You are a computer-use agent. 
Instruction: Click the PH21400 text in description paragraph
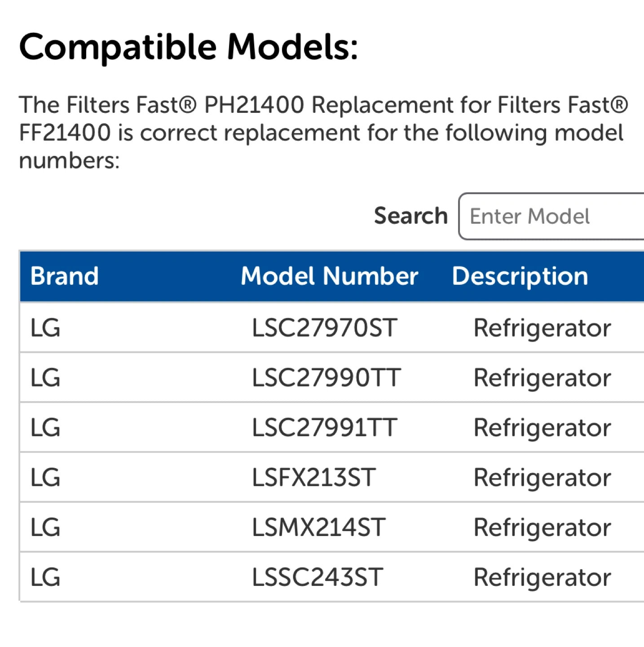click(254, 105)
